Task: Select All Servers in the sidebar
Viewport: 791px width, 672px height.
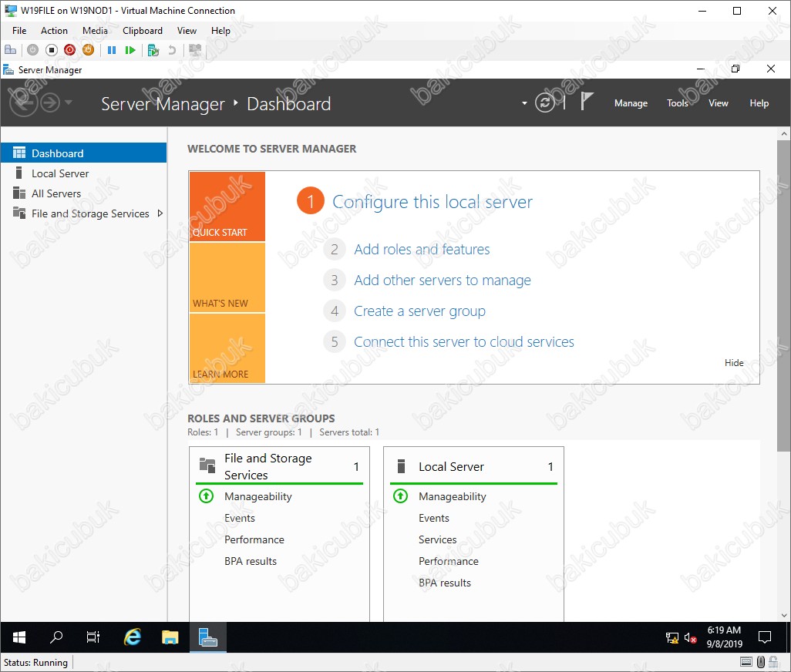Action: tap(84, 193)
